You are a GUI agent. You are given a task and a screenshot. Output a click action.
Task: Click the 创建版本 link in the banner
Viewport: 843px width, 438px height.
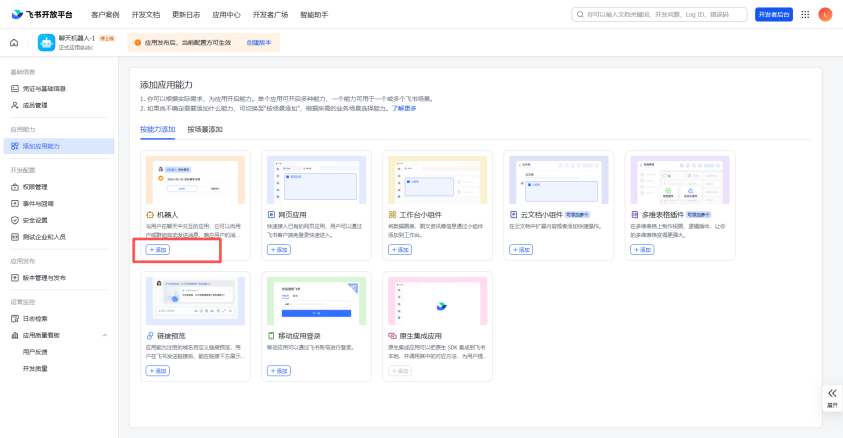point(259,42)
